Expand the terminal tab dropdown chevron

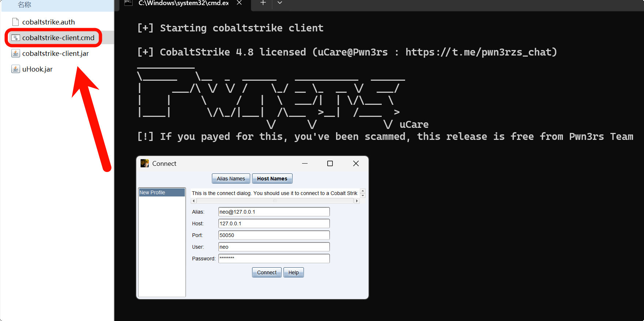[x=280, y=3]
